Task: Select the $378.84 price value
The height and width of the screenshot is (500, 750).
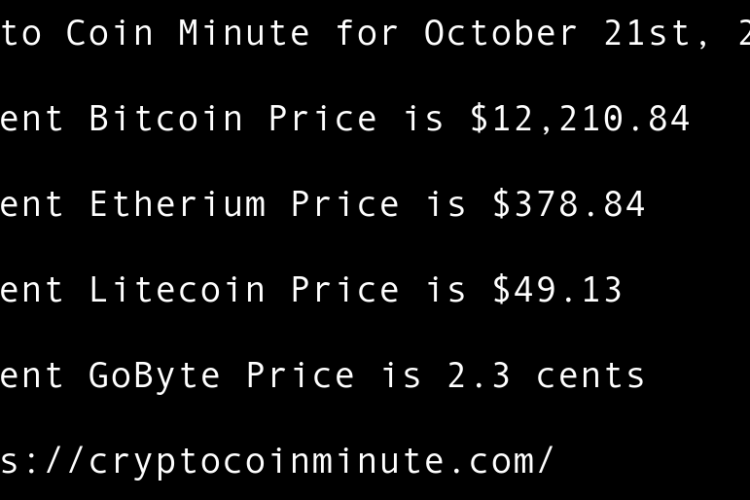Action: pos(568,205)
